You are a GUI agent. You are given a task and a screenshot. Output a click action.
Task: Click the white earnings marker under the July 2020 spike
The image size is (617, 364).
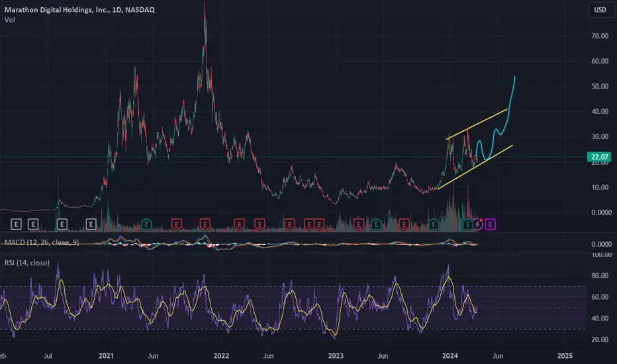pos(62,224)
